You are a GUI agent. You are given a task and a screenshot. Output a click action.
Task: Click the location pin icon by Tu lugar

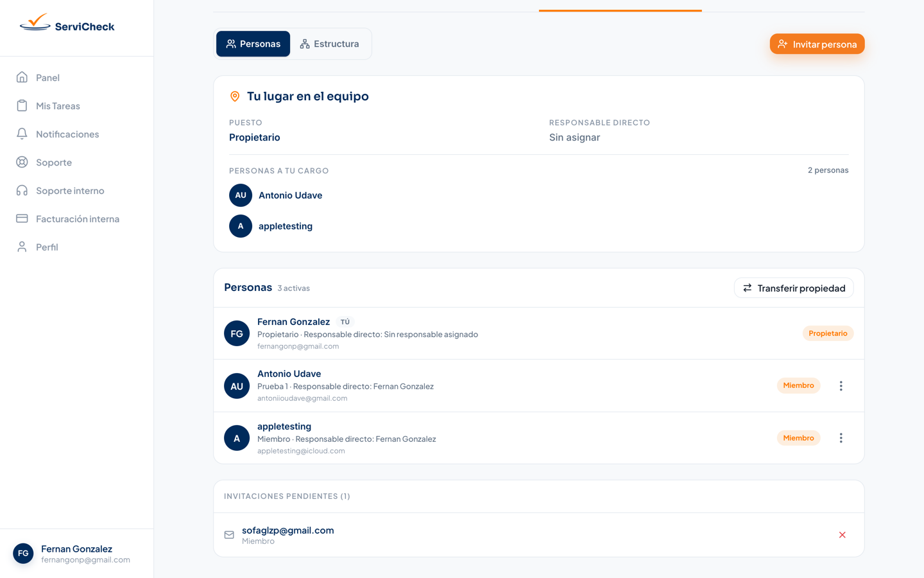tap(235, 96)
